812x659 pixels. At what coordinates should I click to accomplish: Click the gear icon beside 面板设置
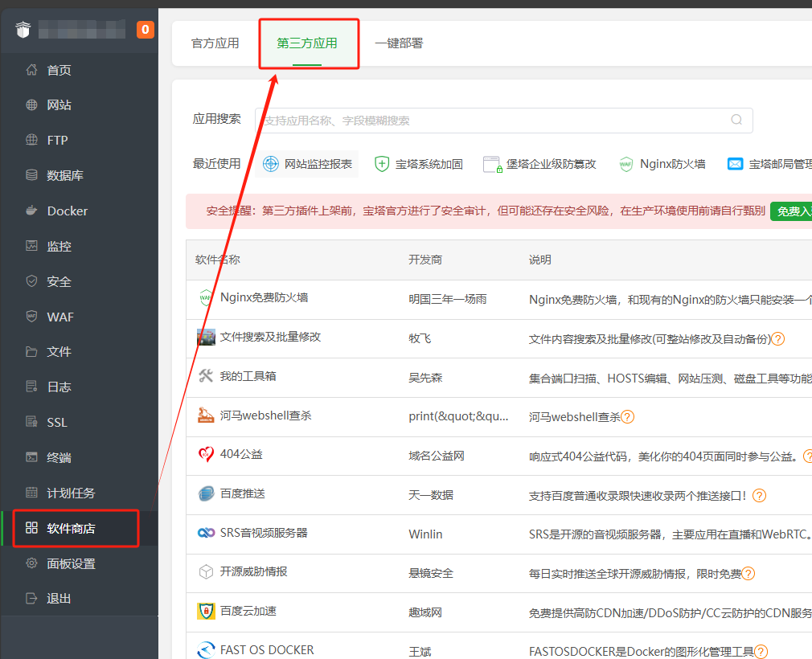tap(31, 563)
